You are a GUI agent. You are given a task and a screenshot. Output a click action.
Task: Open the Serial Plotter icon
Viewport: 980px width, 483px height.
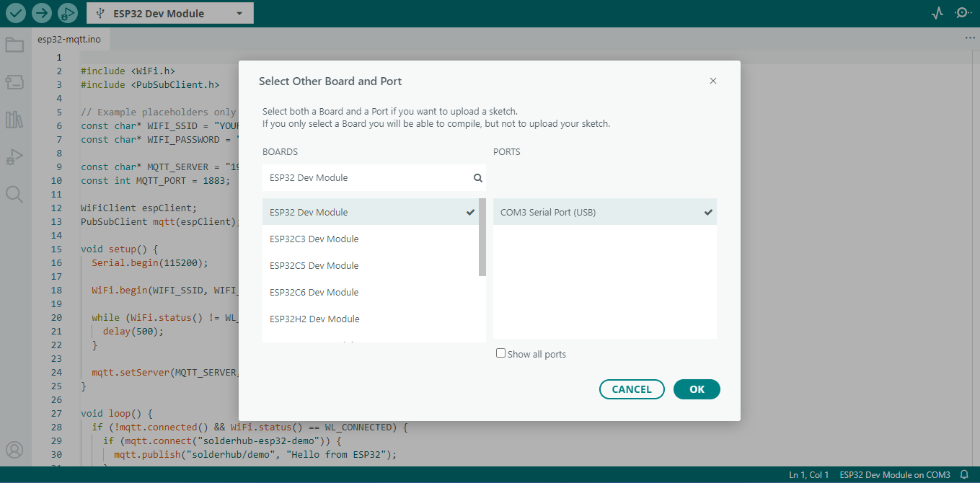pyautogui.click(x=937, y=13)
